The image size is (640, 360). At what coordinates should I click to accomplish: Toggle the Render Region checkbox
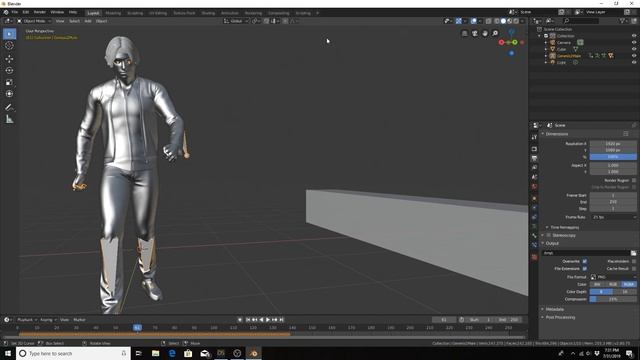[x=633, y=180]
